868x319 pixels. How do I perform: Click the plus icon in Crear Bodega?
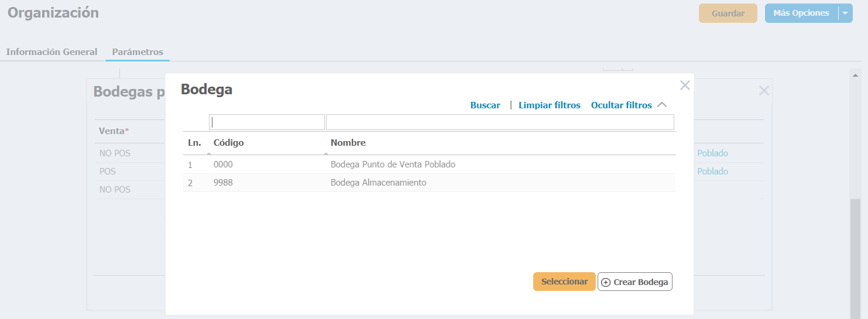[x=606, y=282]
